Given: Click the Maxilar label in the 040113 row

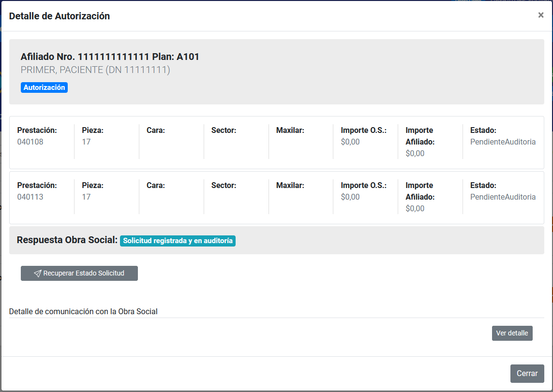Looking at the screenshot, I should (290, 185).
